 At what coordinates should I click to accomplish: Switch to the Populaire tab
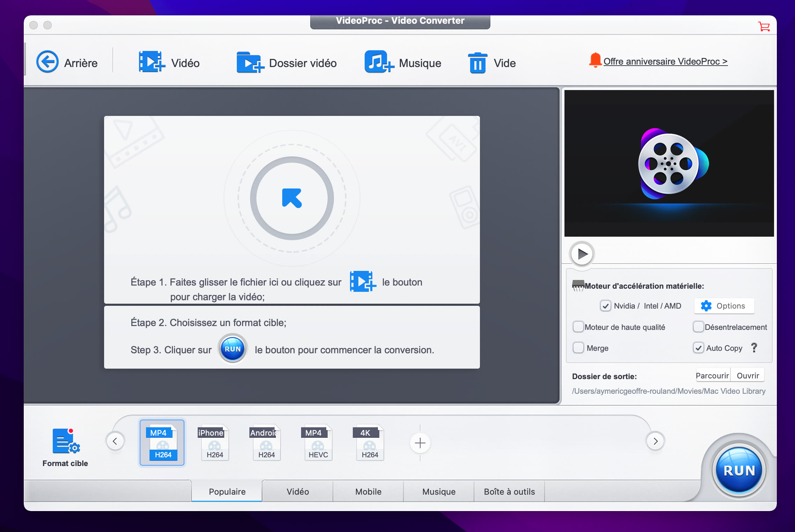pyautogui.click(x=227, y=492)
